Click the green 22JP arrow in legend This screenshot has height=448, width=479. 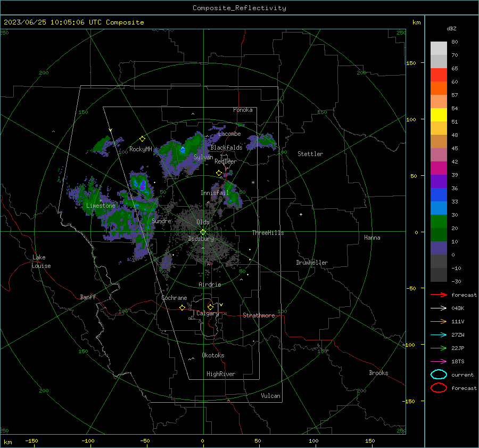click(x=439, y=348)
